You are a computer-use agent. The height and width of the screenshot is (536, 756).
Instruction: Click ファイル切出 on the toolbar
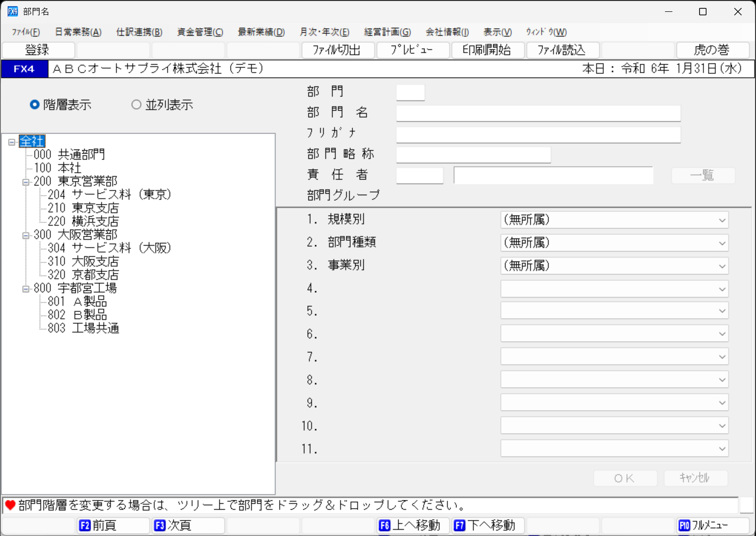(x=338, y=50)
